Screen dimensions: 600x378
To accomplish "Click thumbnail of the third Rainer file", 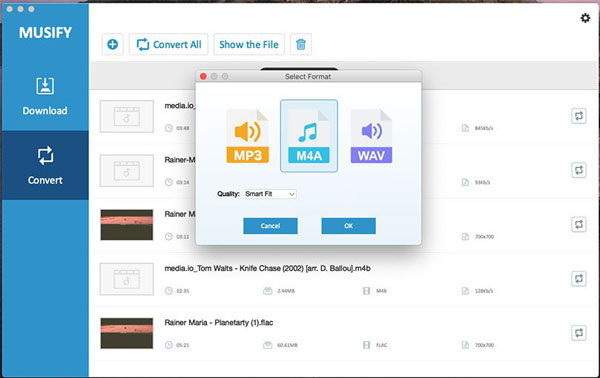I will 127,225.
